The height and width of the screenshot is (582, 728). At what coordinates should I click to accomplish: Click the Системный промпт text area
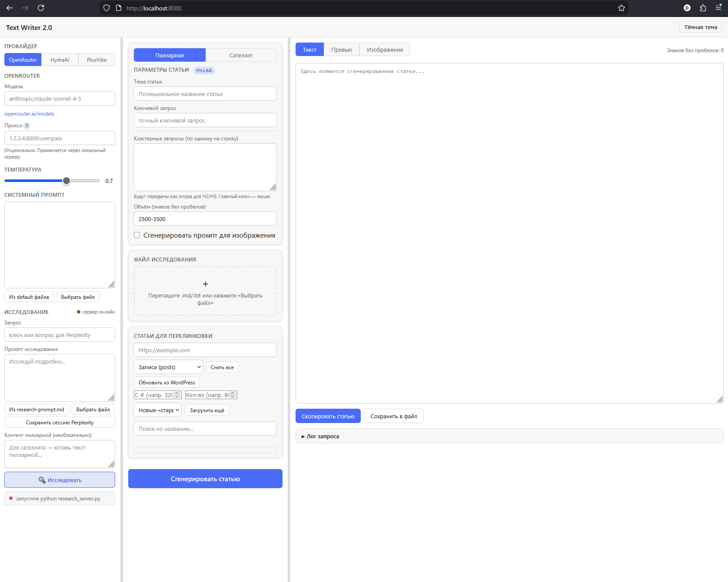point(60,245)
